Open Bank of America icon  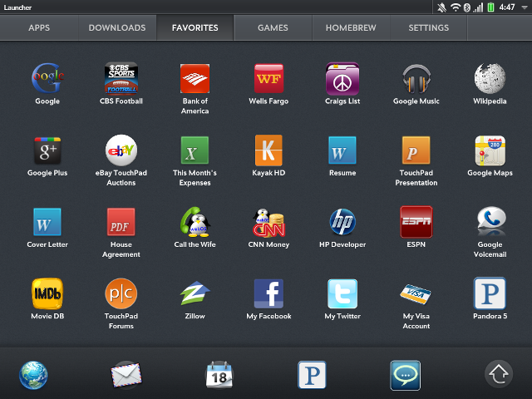pos(195,78)
